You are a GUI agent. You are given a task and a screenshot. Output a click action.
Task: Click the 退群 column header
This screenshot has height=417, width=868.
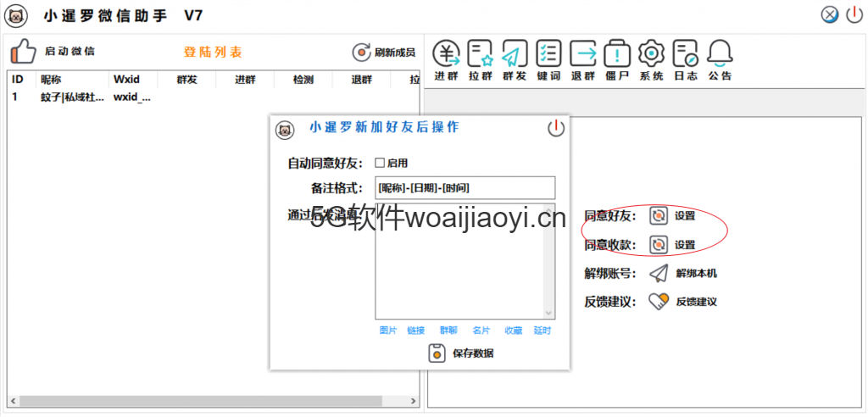[x=361, y=79]
